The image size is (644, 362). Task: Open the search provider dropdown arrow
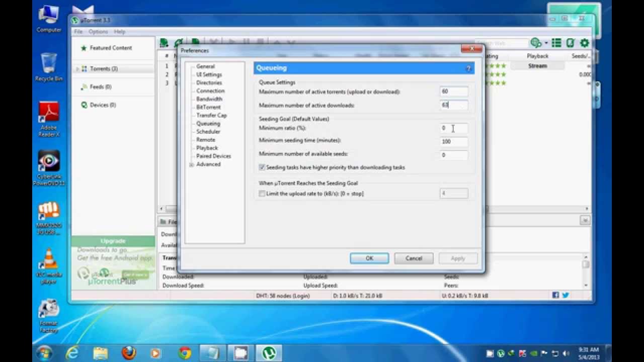[x=546, y=44]
